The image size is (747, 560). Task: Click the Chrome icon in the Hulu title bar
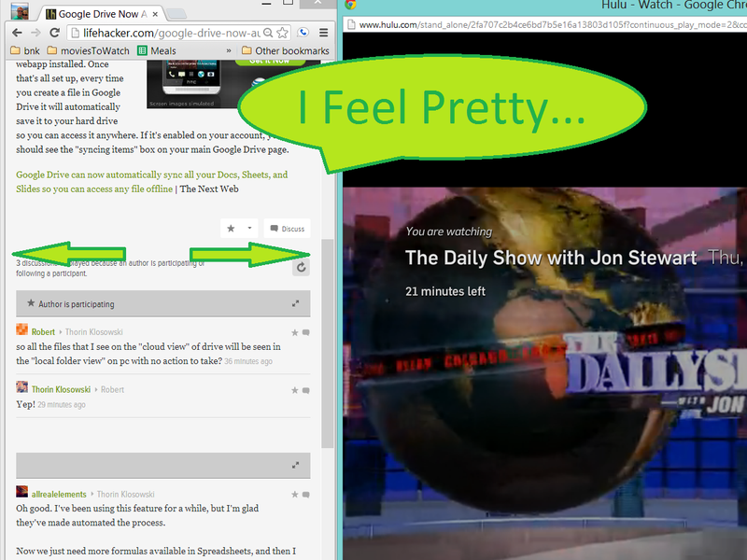351,5
